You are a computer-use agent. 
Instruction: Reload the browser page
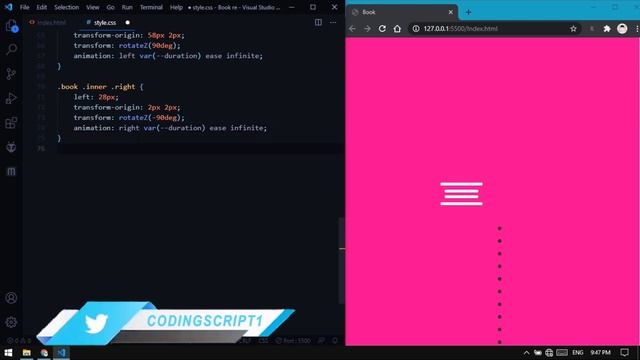382,29
